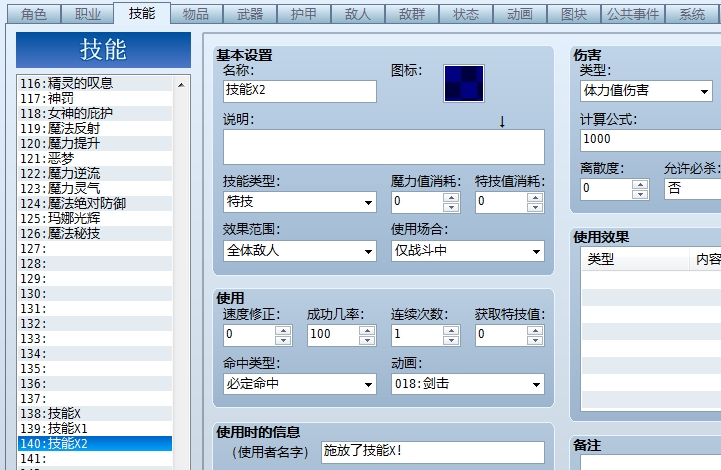721x470 pixels.
Task: Select skill 124:魔法绝对防御
Action: (95, 203)
